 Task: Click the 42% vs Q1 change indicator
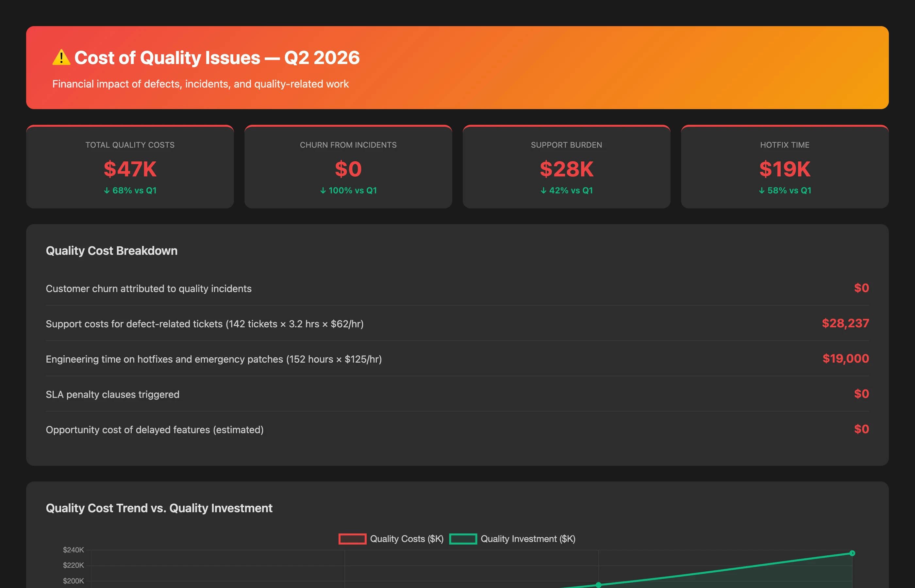click(567, 190)
